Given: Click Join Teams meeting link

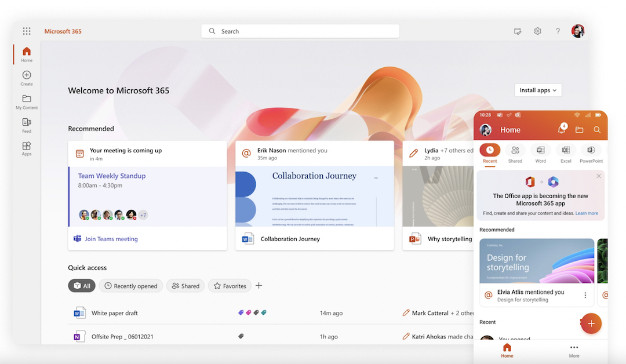Looking at the screenshot, I should pyautogui.click(x=111, y=239).
